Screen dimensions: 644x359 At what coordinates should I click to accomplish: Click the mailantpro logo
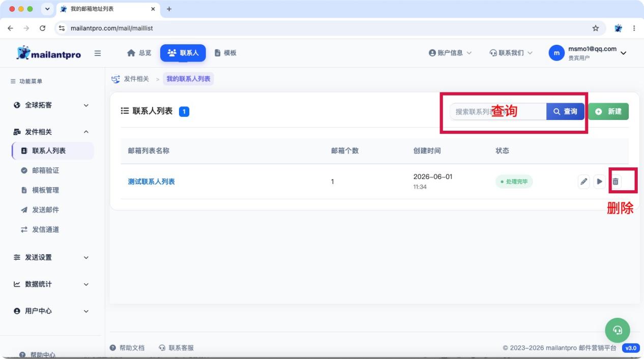[x=49, y=53]
